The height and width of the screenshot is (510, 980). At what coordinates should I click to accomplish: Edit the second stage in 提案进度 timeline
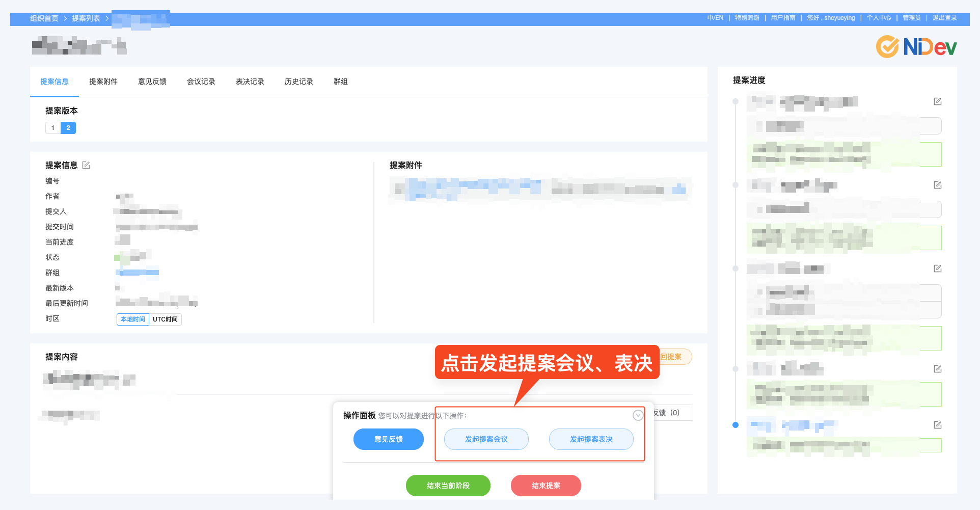coord(938,185)
